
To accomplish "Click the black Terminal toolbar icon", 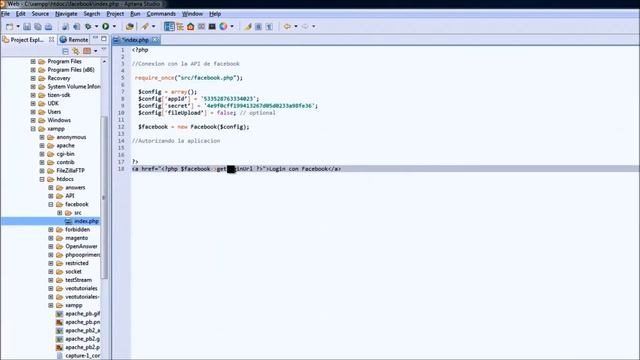I will pos(212,27).
